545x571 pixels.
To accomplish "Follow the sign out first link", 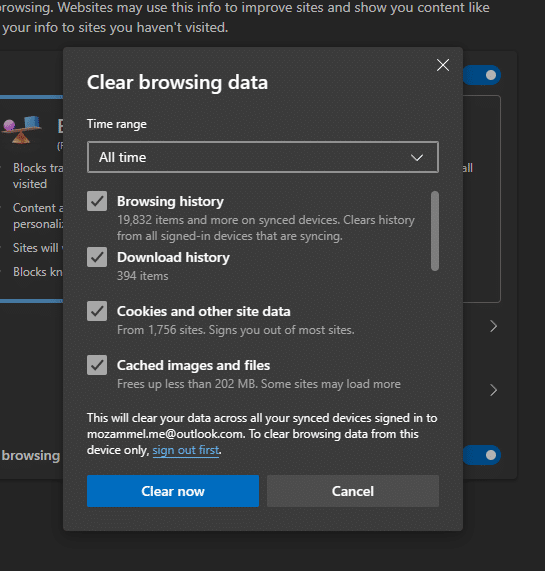I will (186, 450).
